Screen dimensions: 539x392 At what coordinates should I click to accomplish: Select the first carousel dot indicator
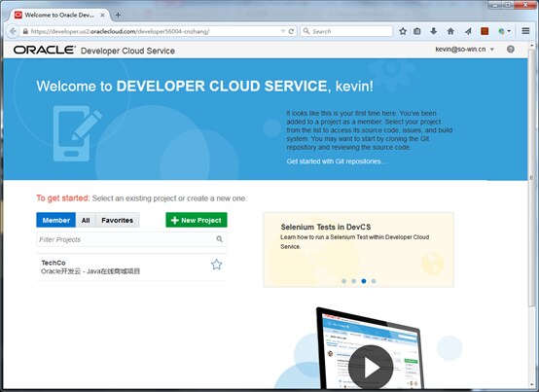pos(343,281)
